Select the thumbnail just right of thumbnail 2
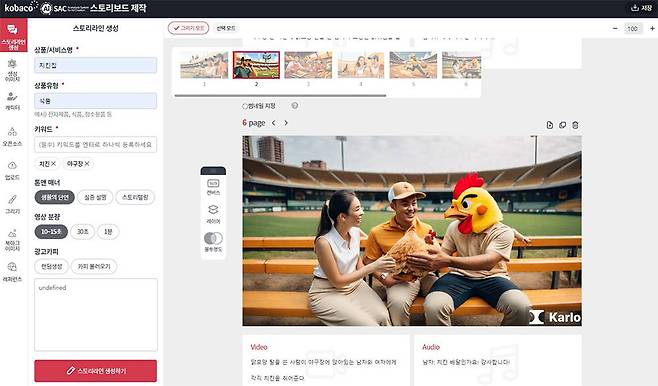Screen dimensions: 658x386 point(308,65)
